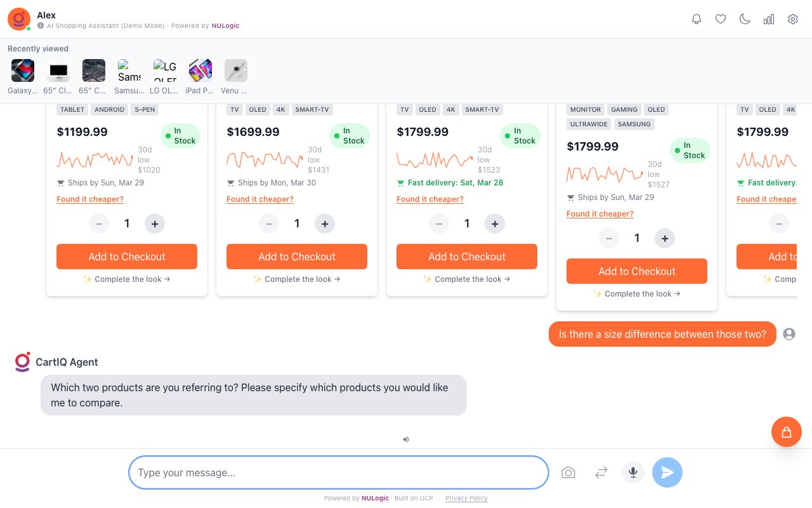The height and width of the screenshot is (508, 812).
Task: Click Found it cheaper under $1699.99 TV
Action: 260,199
